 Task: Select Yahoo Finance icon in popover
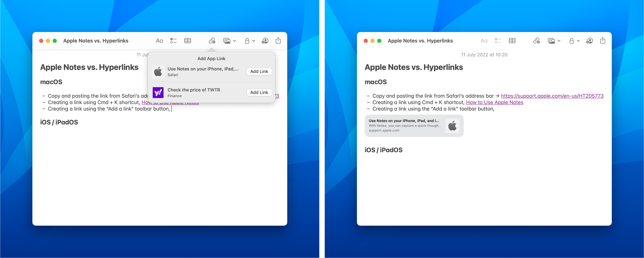(x=158, y=93)
